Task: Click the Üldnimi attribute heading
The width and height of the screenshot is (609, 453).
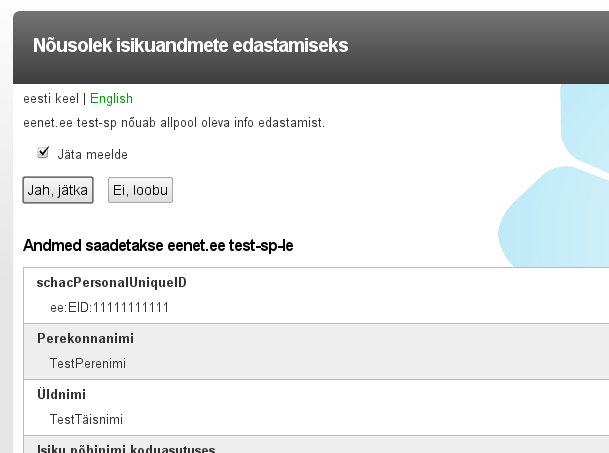Action: [x=61, y=394]
